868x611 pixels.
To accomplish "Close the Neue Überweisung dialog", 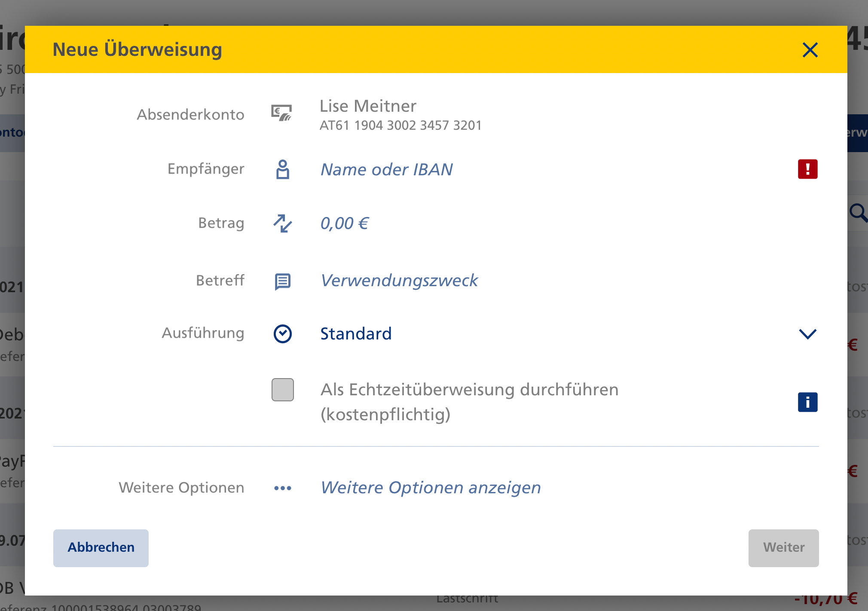I will pos(810,50).
